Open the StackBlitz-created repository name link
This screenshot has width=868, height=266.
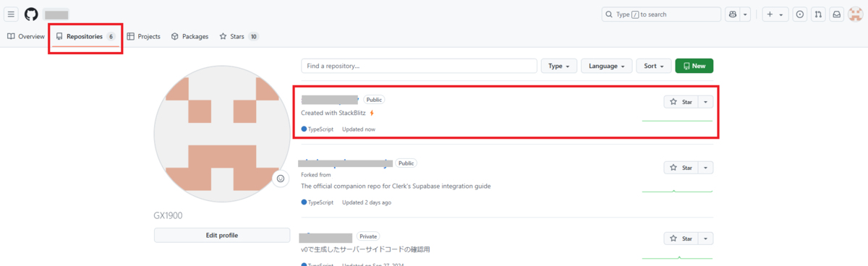[330, 100]
